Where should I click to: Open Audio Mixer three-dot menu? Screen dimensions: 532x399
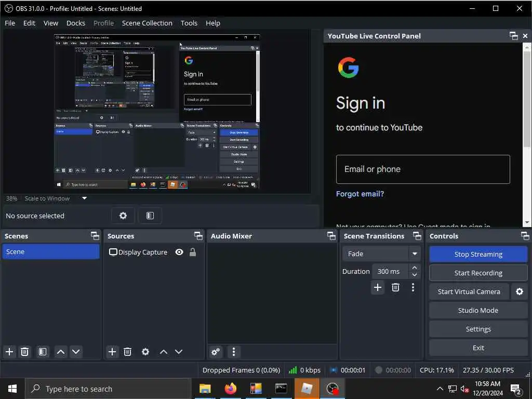[x=233, y=352]
